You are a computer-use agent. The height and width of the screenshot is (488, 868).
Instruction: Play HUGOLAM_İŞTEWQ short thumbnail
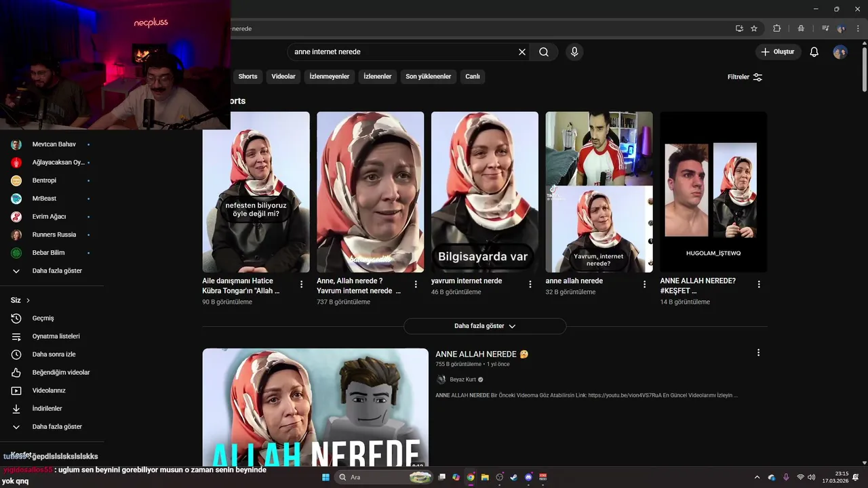[x=713, y=192]
